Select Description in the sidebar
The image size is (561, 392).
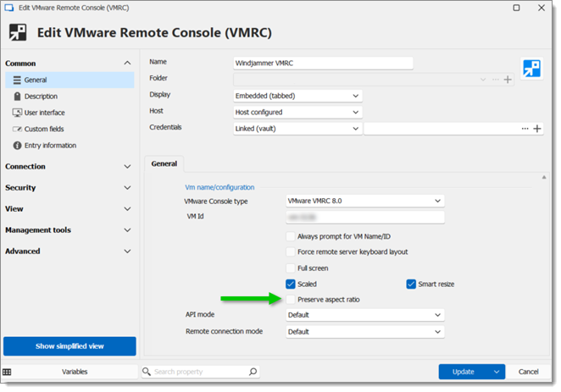coord(69,97)
